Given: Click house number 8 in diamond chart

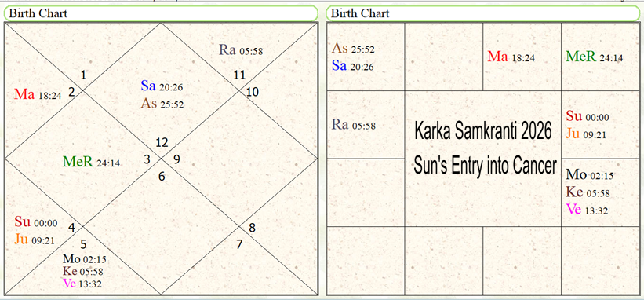Looking at the screenshot, I should [252, 227].
